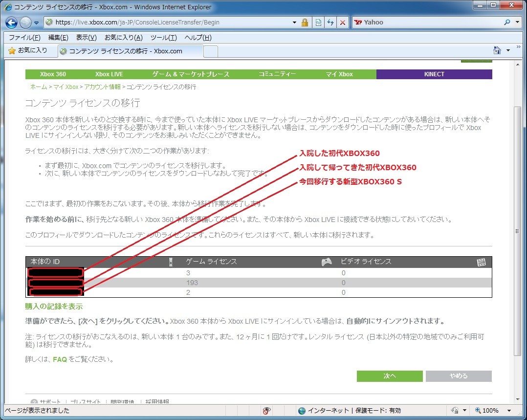Image resolution: width=527 pixels, height=420 pixels.
Task: Open the 購入の記録を表示 link
Action: point(54,307)
